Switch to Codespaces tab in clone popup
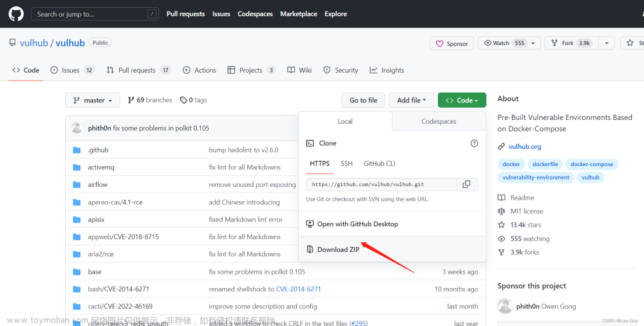This screenshot has height=326, width=644. 439,121
